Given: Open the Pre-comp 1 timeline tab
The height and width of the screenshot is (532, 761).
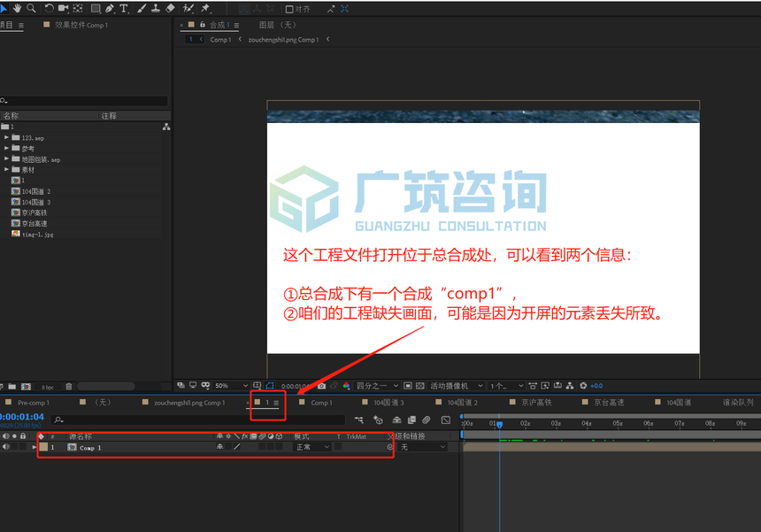Looking at the screenshot, I should point(34,403).
